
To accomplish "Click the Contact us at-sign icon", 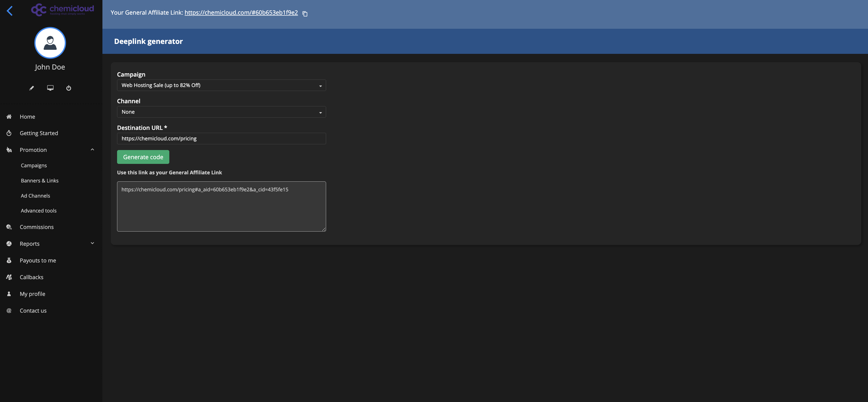I will click(9, 311).
